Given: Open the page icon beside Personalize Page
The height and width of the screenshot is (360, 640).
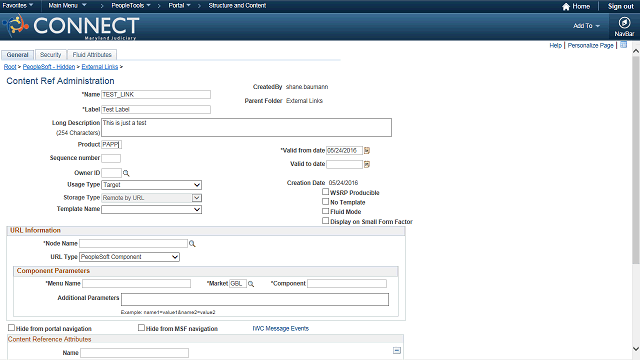Looking at the screenshot, I should pos(623,45).
